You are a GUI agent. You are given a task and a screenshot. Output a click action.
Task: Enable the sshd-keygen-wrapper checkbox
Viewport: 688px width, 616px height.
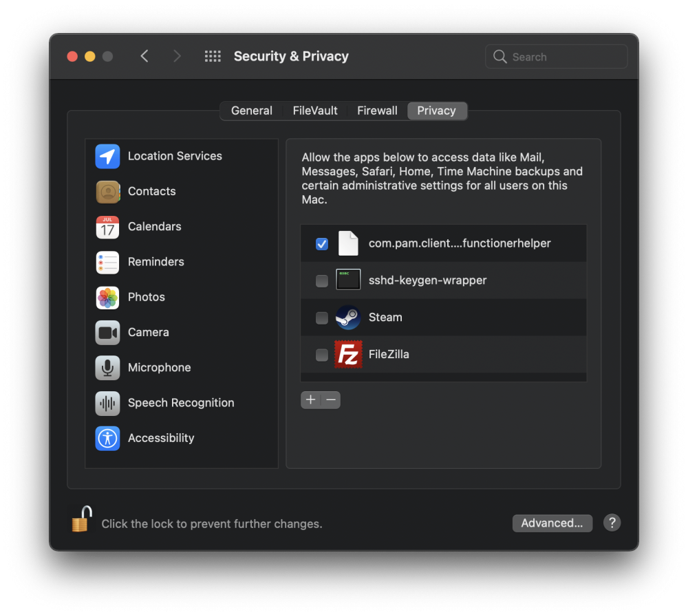click(x=321, y=280)
